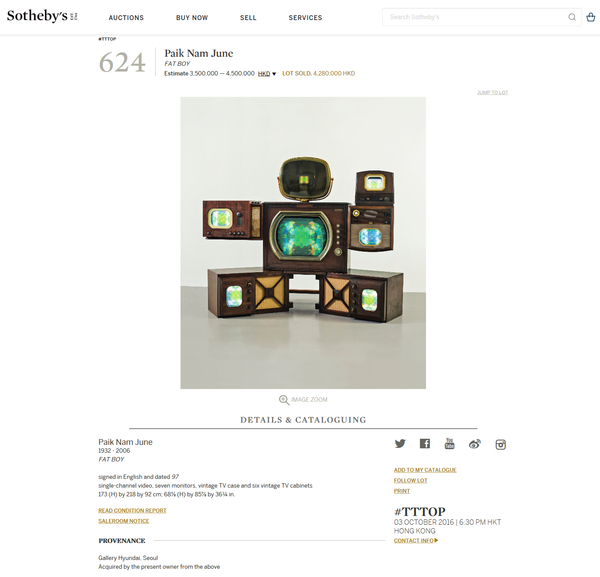Open Sotheby's Facebook page icon
This screenshot has height=577, width=600.
click(425, 444)
